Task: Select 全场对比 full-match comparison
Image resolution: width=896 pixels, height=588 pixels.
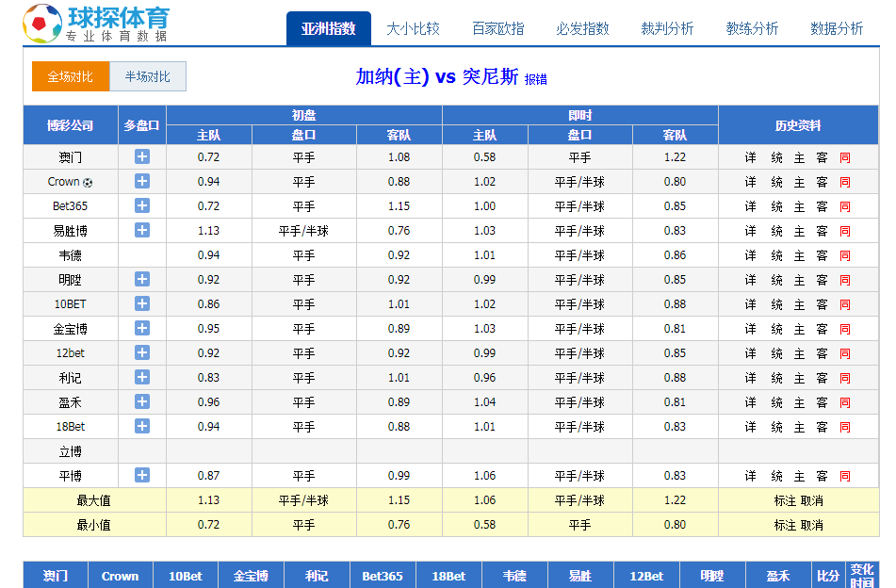Action: click(x=71, y=76)
